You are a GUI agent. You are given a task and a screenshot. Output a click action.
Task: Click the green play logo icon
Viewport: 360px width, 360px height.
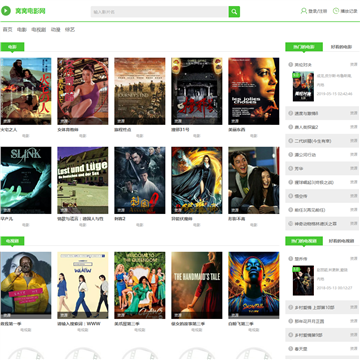tap(6, 11)
